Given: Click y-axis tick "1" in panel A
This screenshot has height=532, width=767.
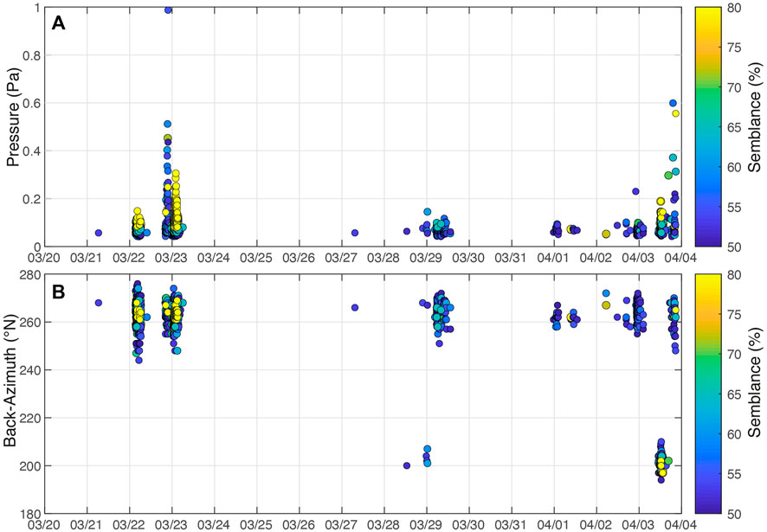Looking at the screenshot, I should coord(35,8).
